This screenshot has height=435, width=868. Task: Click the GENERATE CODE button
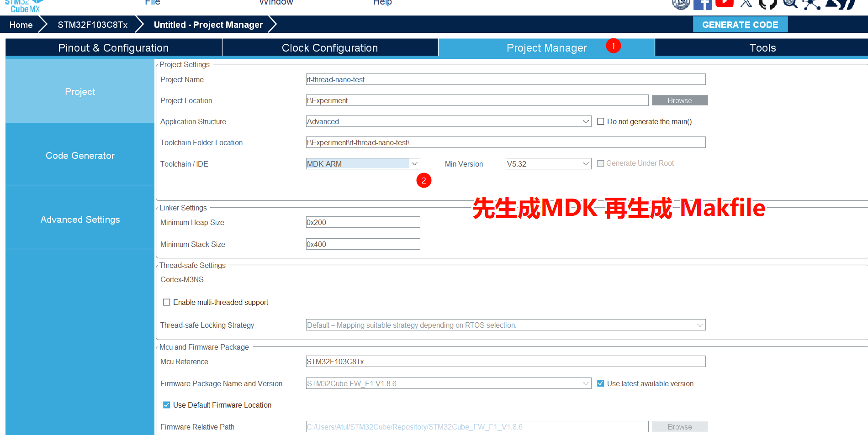coord(740,25)
